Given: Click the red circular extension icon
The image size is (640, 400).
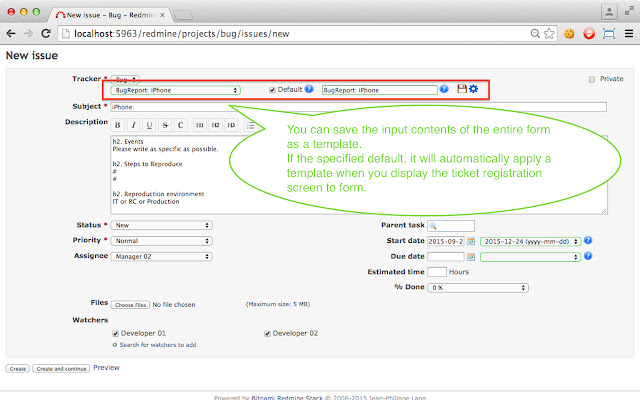Looking at the screenshot, I should coord(589,33).
